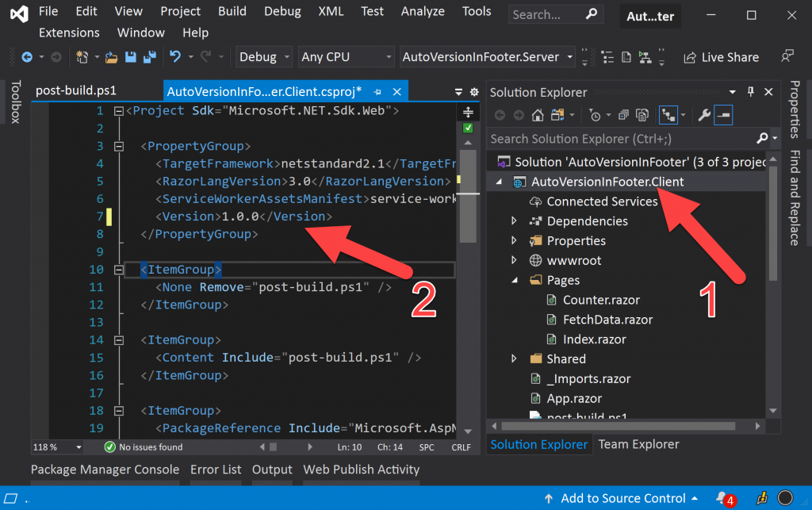The width and height of the screenshot is (812, 510).
Task: Open the Find and Replace side tab
Action: point(795,197)
